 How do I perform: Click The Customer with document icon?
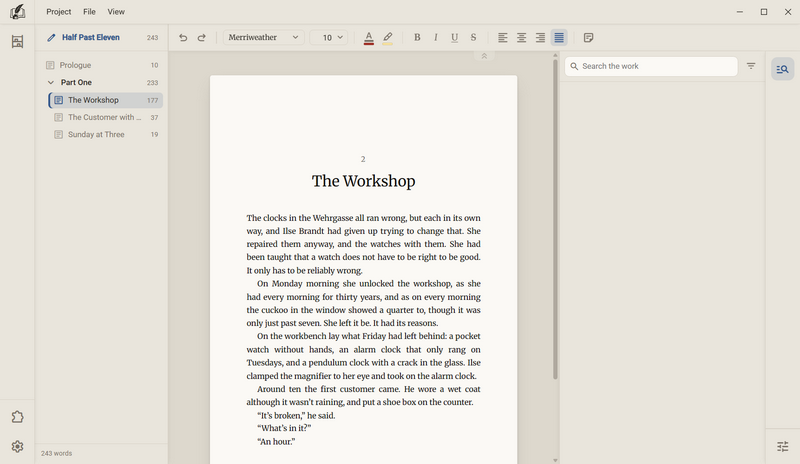click(x=59, y=117)
